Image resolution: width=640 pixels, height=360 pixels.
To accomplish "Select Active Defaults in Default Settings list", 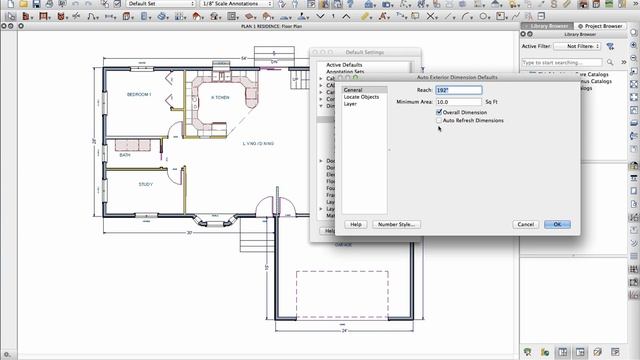I will click(x=344, y=65).
